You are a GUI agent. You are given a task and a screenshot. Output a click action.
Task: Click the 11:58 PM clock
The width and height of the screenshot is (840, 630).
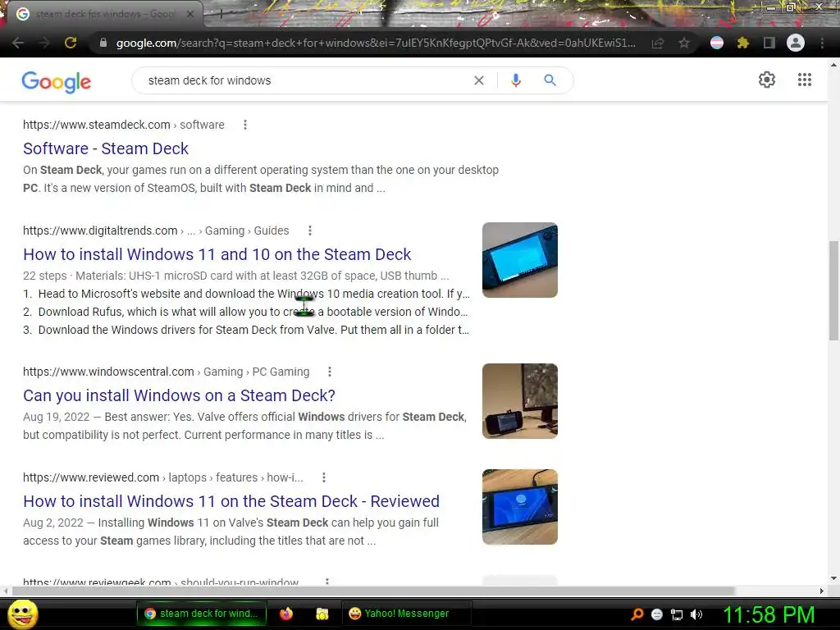769,614
